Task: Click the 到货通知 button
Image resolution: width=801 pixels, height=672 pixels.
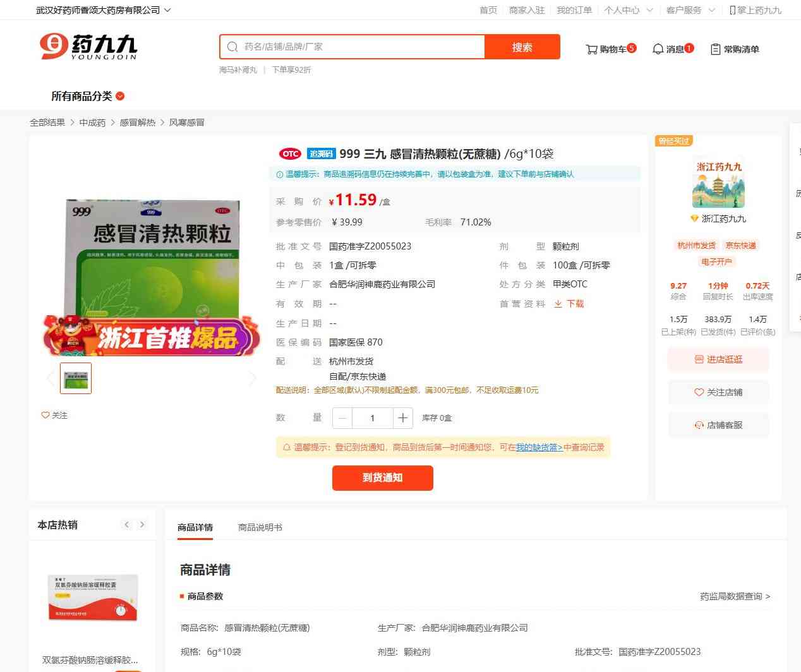Action: [x=382, y=478]
